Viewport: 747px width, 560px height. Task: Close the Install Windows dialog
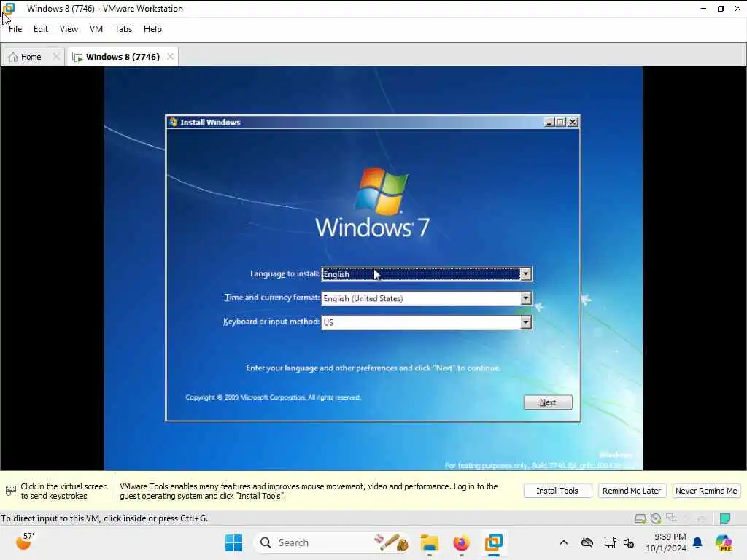point(573,122)
